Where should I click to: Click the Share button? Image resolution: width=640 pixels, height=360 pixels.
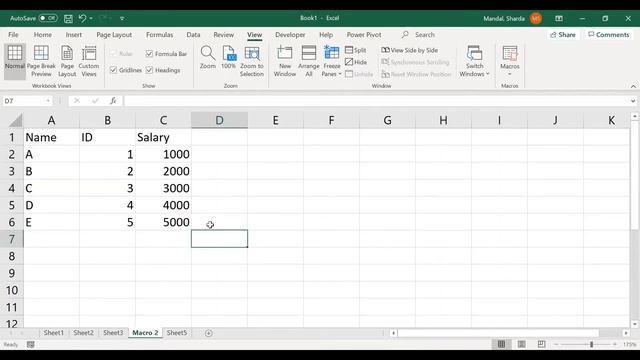tap(563, 35)
